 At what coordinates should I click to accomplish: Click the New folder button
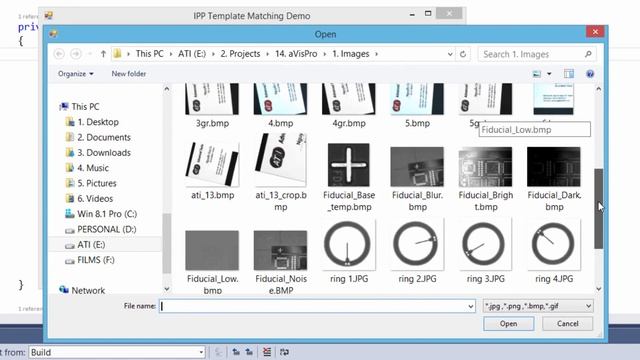point(129,74)
